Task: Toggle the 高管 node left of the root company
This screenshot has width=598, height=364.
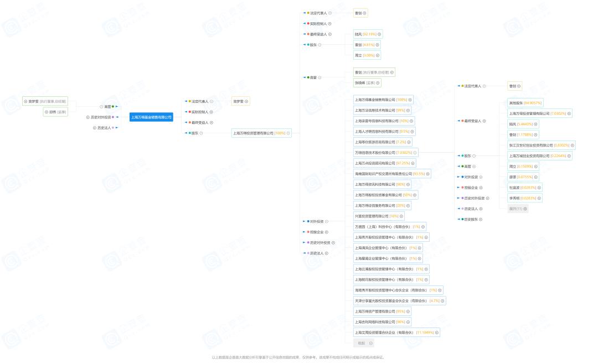Action: tap(101, 107)
